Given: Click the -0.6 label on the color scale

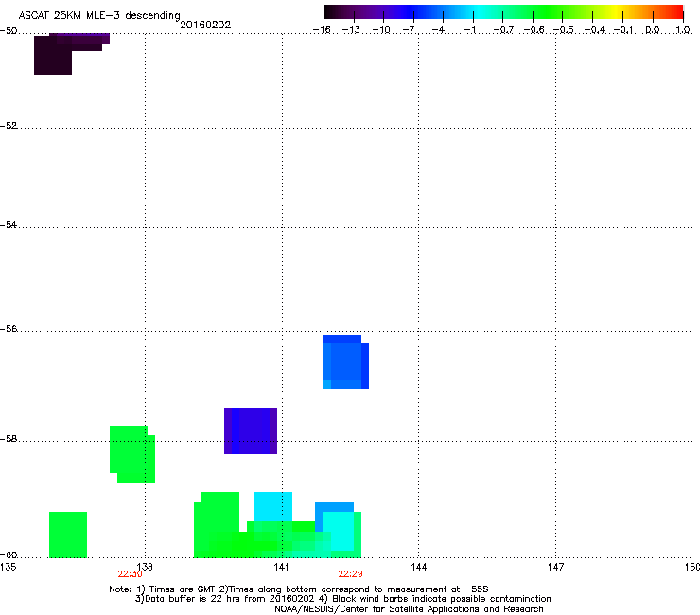Looking at the screenshot, I should (x=534, y=30).
